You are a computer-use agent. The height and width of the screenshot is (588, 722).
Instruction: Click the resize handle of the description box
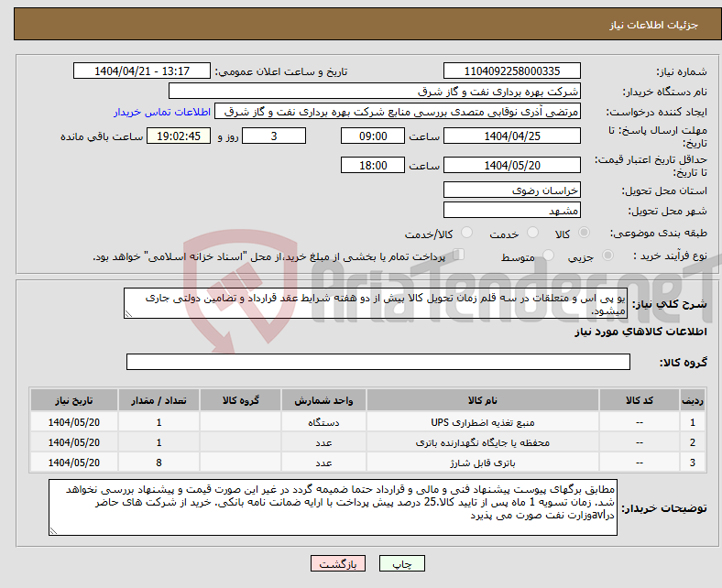tap(128, 314)
